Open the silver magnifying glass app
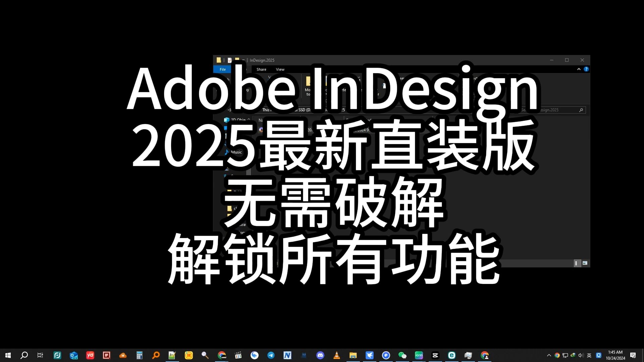The height and width of the screenshot is (362, 644). [205, 355]
